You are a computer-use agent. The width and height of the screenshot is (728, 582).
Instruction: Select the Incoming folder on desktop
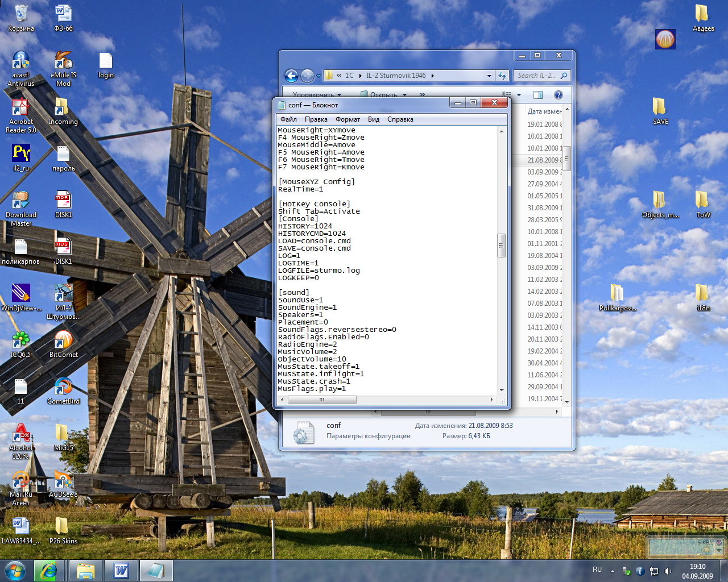(x=63, y=111)
